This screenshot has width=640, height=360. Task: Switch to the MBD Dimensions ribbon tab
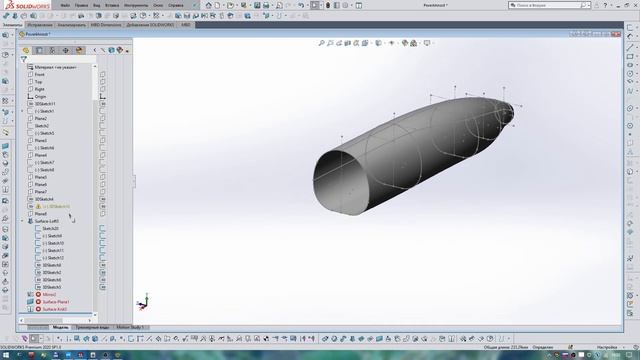pyautogui.click(x=106, y=25)
